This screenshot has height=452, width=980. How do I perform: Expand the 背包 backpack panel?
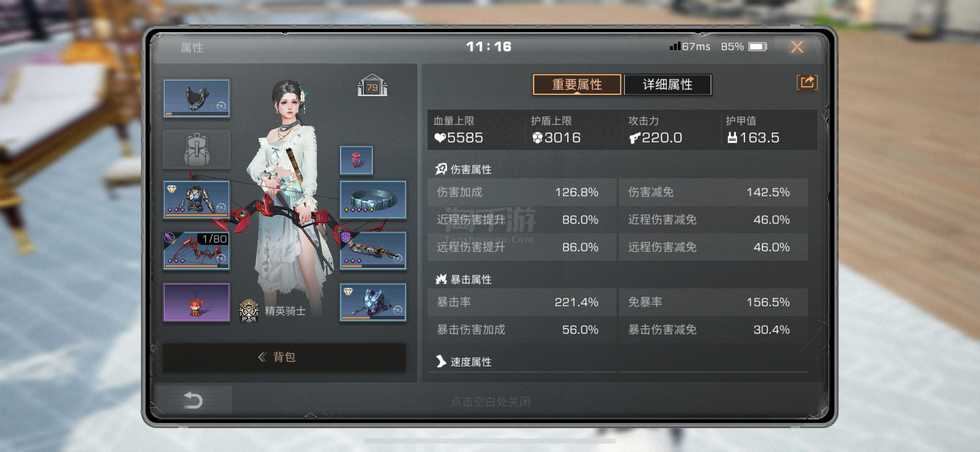click(x=284, y=356)
